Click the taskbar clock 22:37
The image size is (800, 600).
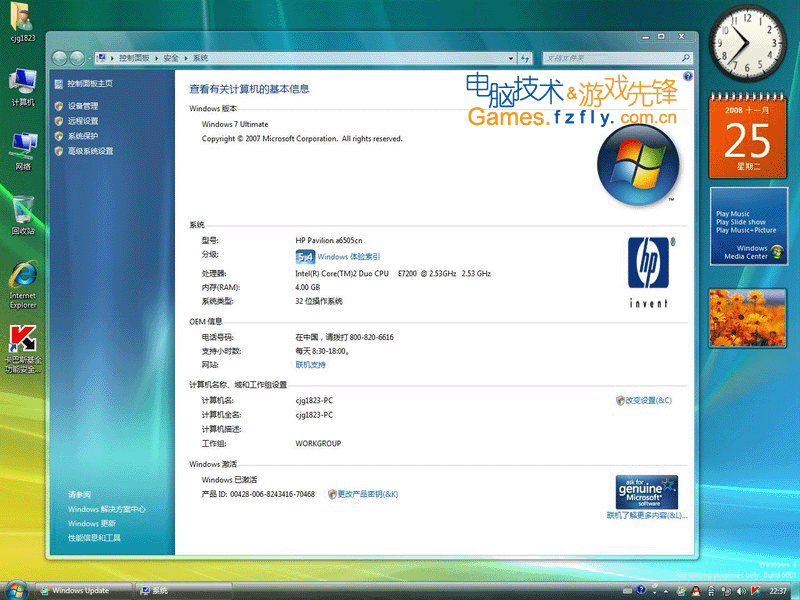point(778,591)
